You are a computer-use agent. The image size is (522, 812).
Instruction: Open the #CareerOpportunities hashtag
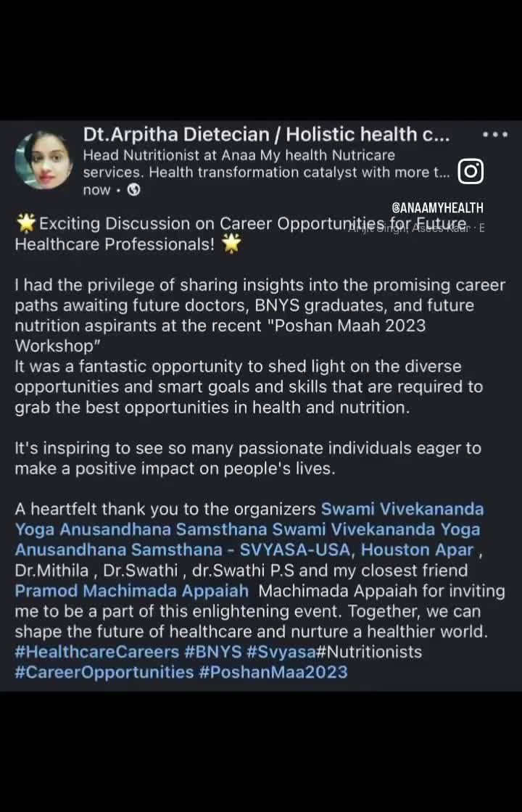(104, 672)
